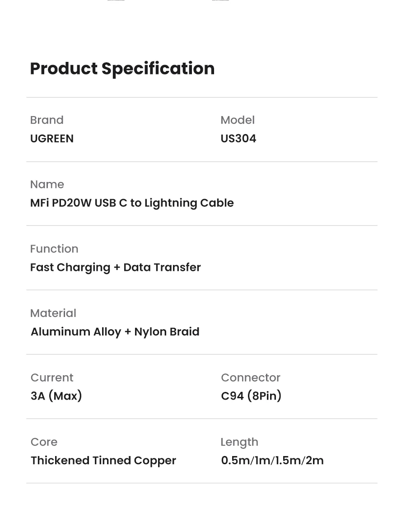Select Aluminum Alloy + Nylon Braid text
This screenshot has width=420, height=517.
point(115,332)
